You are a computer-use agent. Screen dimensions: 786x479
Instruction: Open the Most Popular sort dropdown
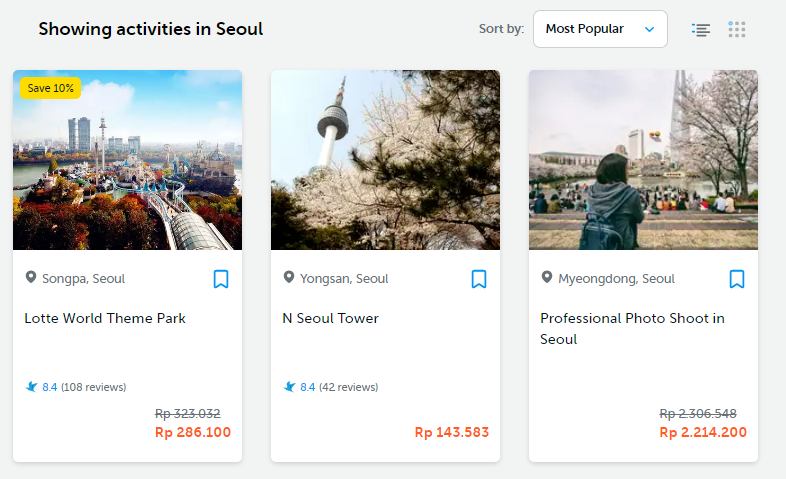tap(599, 29)
